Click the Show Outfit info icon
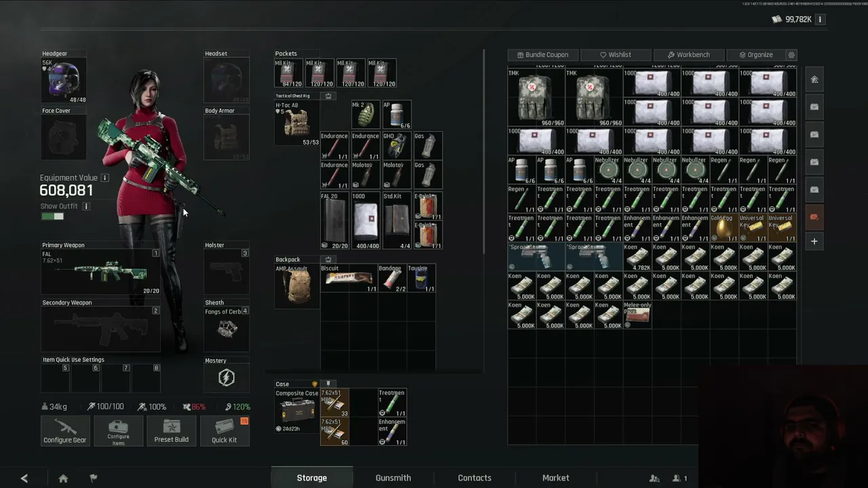Screen dimensions: 868x488 point(86,206)
